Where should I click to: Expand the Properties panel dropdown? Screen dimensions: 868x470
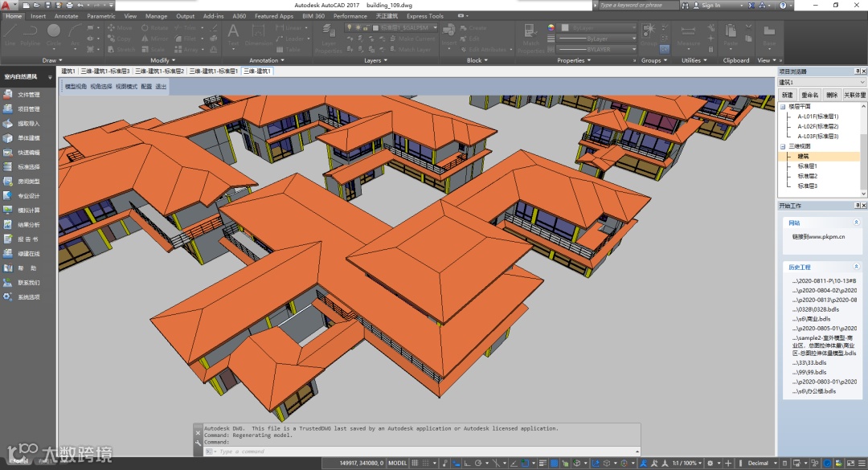pyautogui.click(x=574, y=60)
